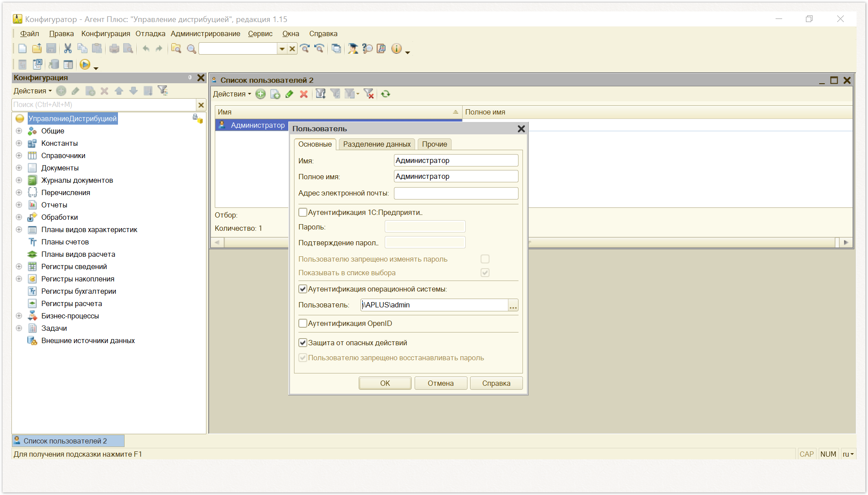Open Действия dropdown in user list window

[x=232, y=94]
